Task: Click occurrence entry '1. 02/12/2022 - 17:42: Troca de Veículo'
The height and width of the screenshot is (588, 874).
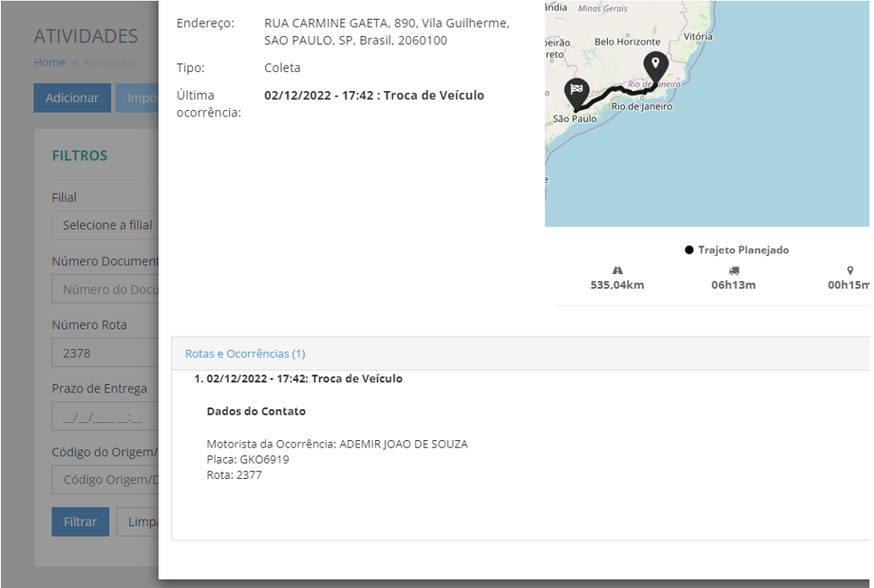Action: pyautogui.click(x=299, y=379)
